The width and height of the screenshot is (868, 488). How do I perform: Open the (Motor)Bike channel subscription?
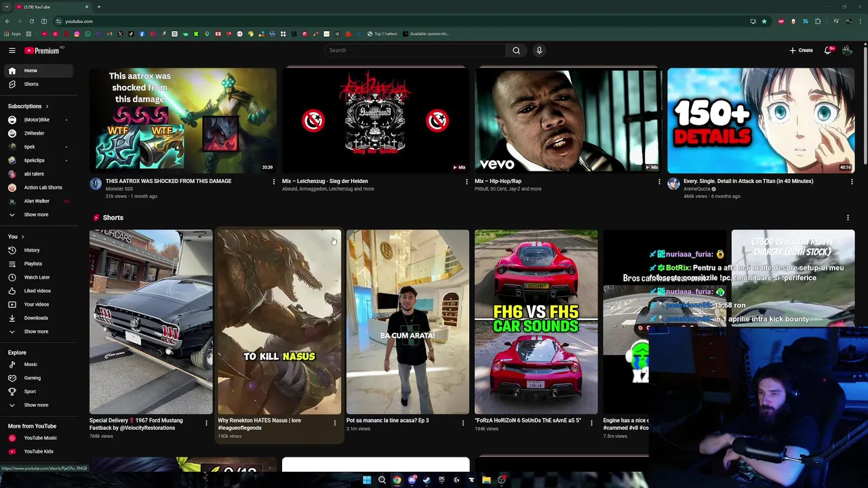(39, 120)
